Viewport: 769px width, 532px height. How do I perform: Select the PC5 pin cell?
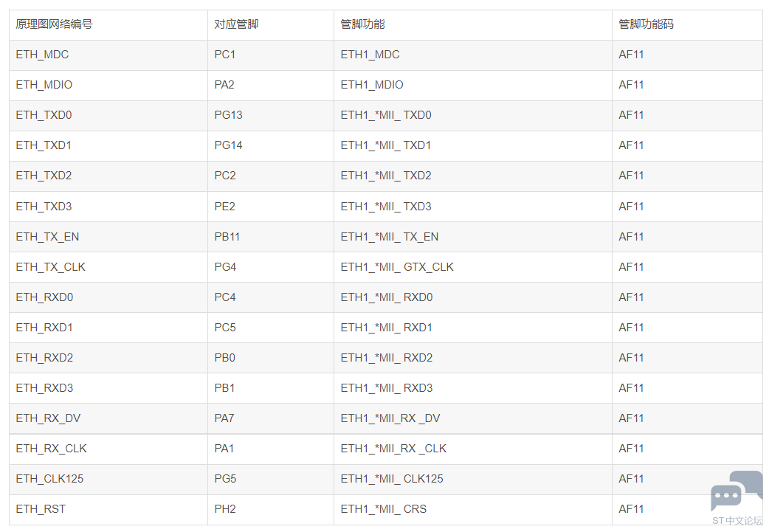(271, 328)
